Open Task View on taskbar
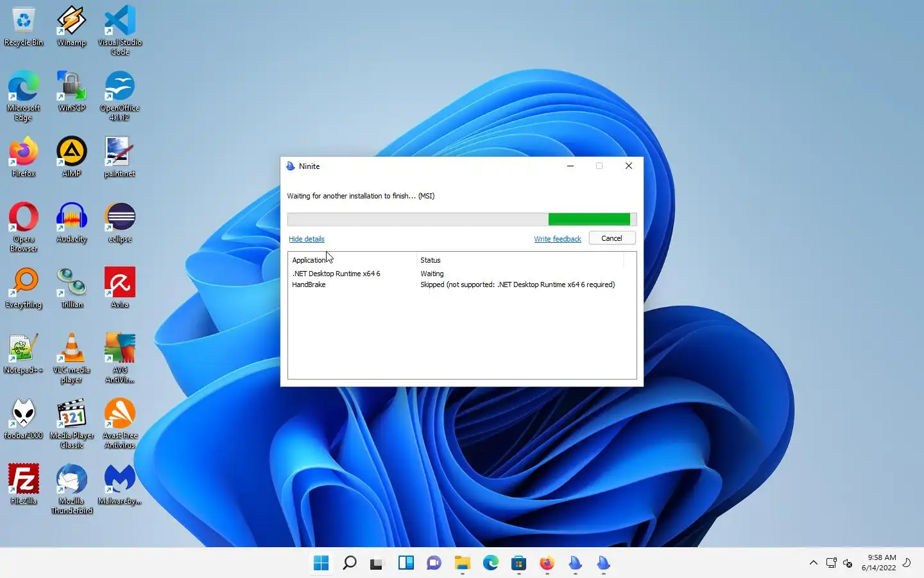924x578 pixels. (x=377, y=563)
